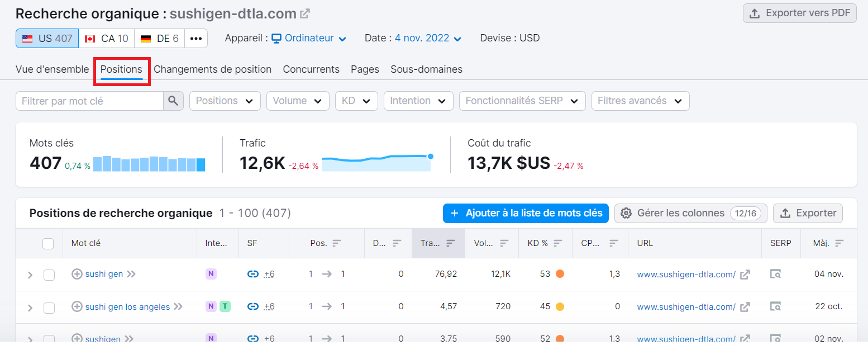
Task: Switch to the Sous-domaines tab
Action: [x=426, y=69]
